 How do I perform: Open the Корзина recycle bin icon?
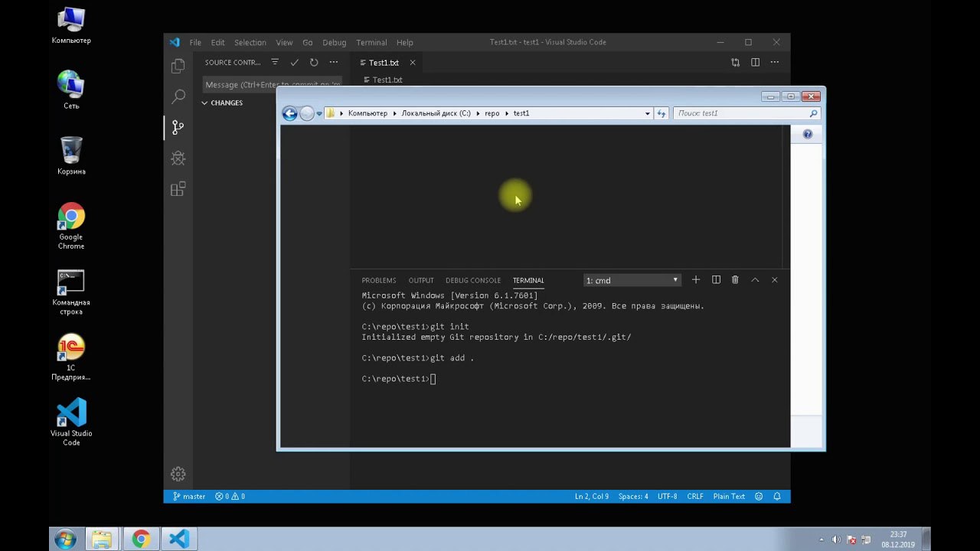point(71,156)
